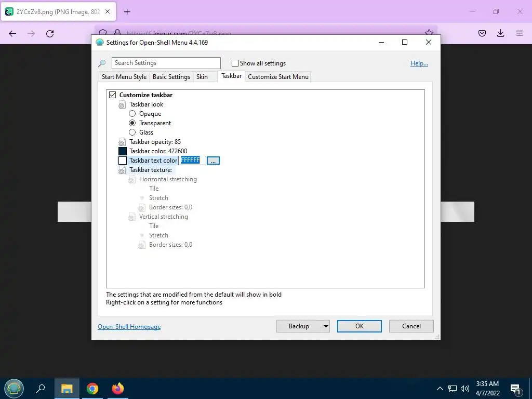Click first Border sizes gear icon
532x399 pixels.
pos(141,208)
